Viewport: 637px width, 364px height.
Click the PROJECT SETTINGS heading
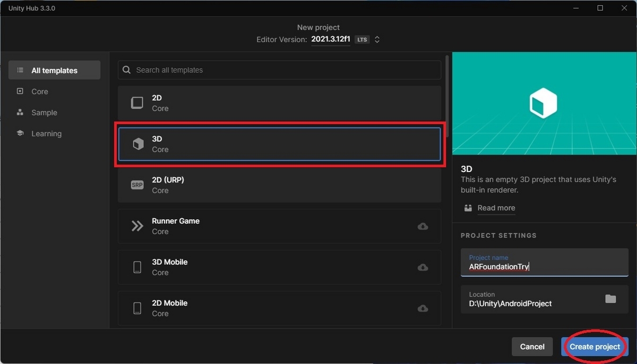[x=498, y=235]
